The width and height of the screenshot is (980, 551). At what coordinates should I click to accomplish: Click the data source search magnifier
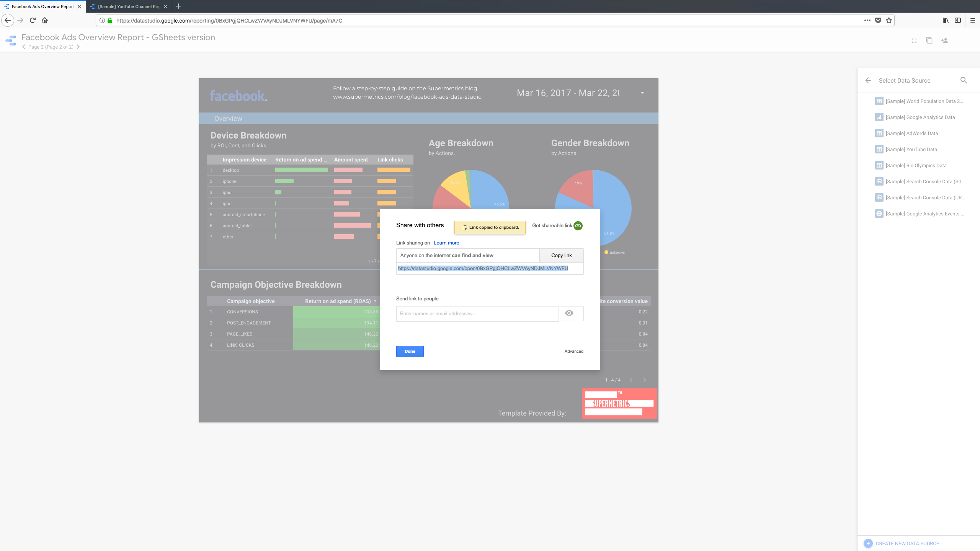coord(964,80)
